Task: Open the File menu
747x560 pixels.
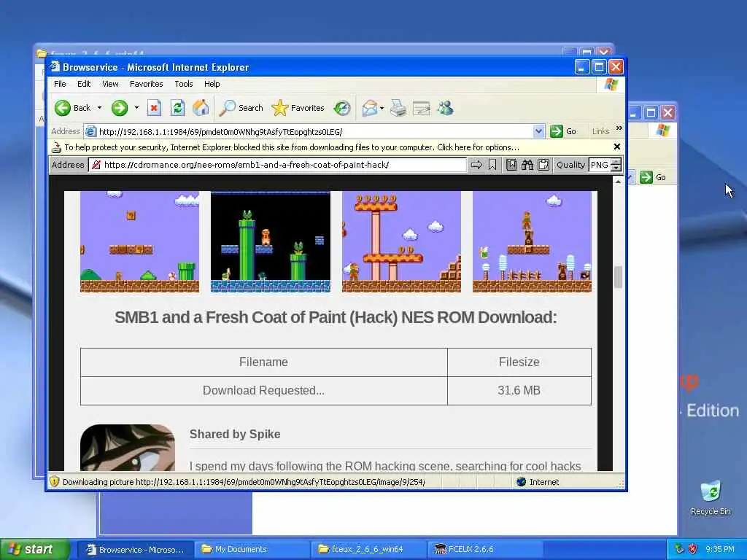Action: click(x=60, y=84)
